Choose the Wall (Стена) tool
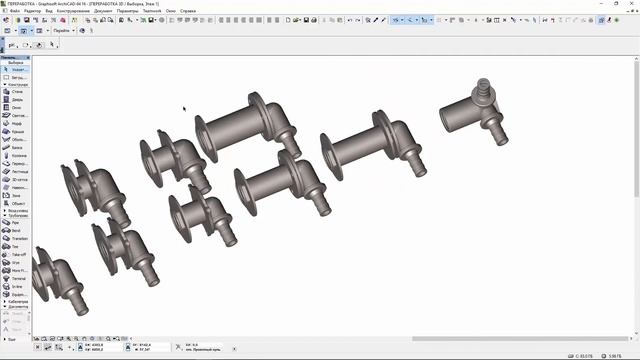The image size is (640, 360). pyautogui.click(x=15, y=92)
